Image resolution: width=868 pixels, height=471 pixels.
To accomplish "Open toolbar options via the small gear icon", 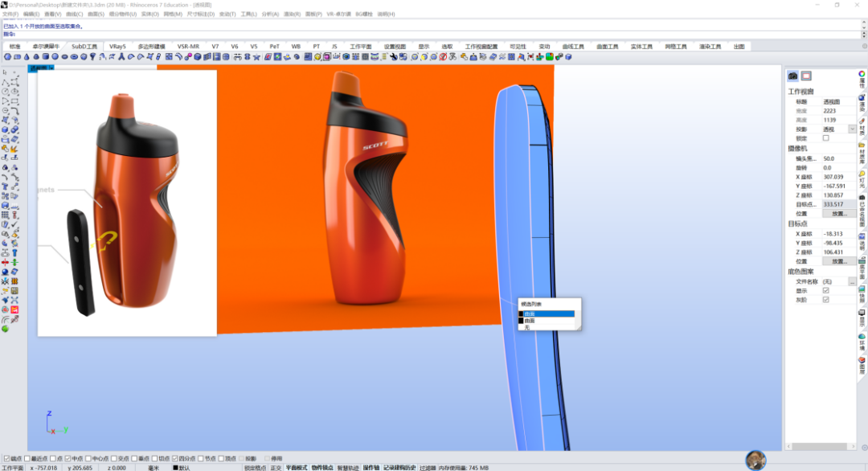I will (864, 47).
